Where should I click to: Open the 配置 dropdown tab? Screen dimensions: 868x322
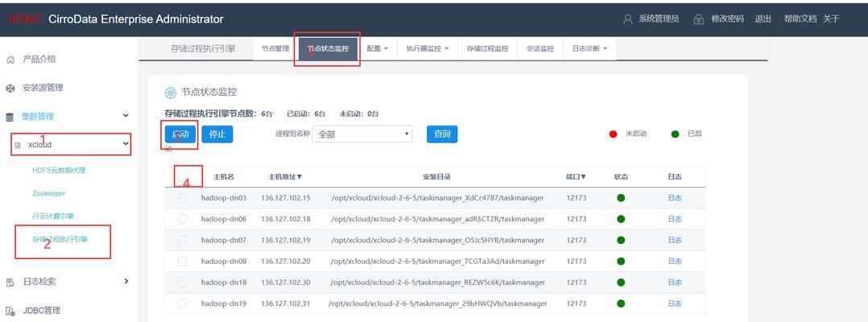[x=378, y=48]
